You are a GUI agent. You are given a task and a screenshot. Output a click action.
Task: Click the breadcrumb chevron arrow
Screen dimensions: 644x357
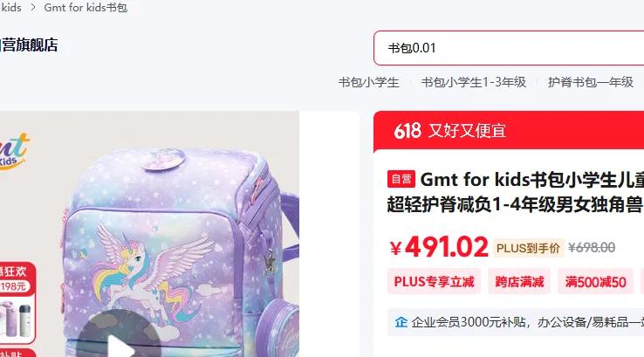(x=33, y=7)
